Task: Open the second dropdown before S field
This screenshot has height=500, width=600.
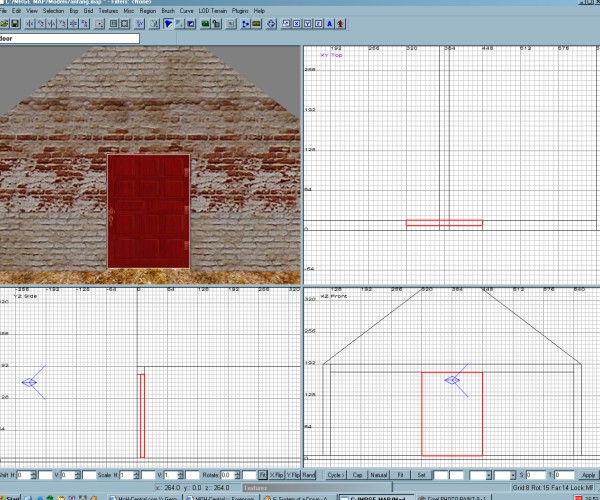Action: pos(513,476)
